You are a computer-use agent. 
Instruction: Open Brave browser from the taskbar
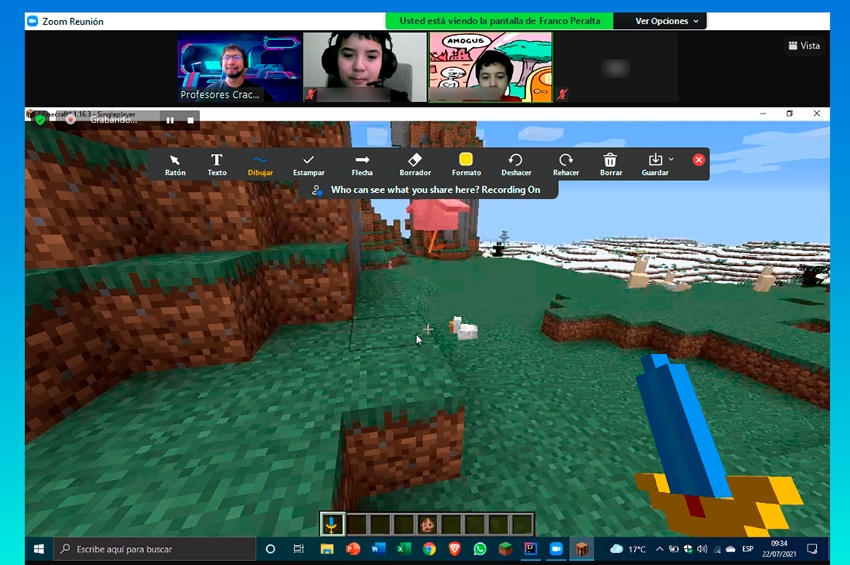pyautogui.click(x=454, y=549)
